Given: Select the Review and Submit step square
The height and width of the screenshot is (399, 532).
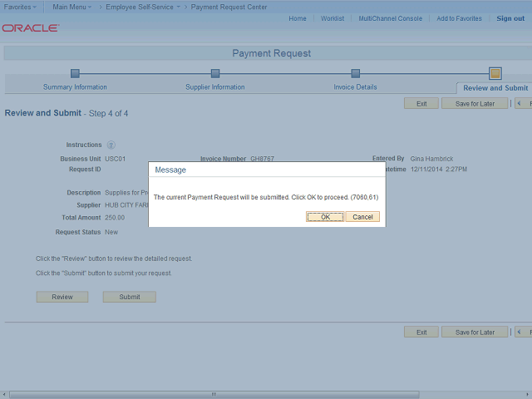Looking at the screenshot, I should tap(495, 73).
